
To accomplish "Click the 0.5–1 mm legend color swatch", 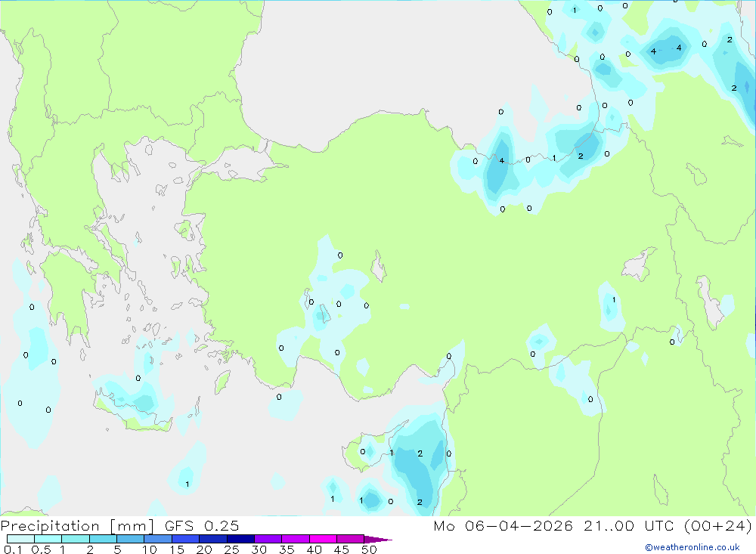I will click(x=48, y=539).
